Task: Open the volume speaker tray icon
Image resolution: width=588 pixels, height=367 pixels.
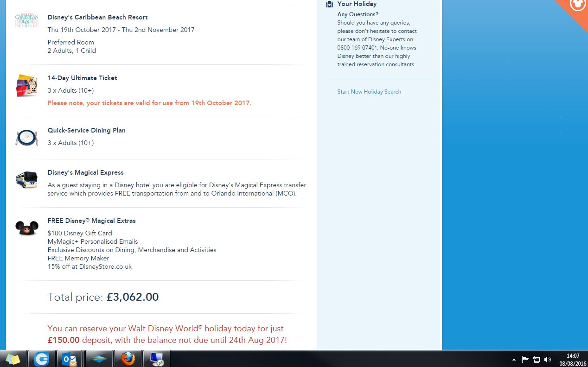Action: [x=548, y=360]
